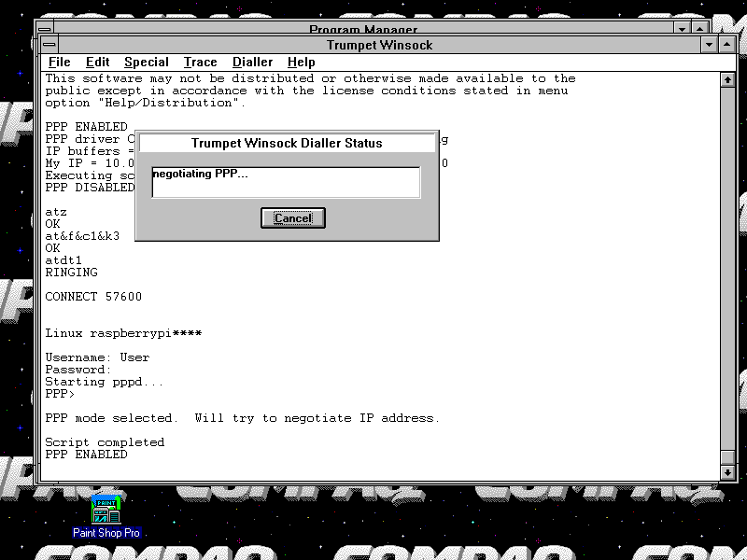Open the Trace menu
Viewport: 747px width, 560px height.
[200, 63]
